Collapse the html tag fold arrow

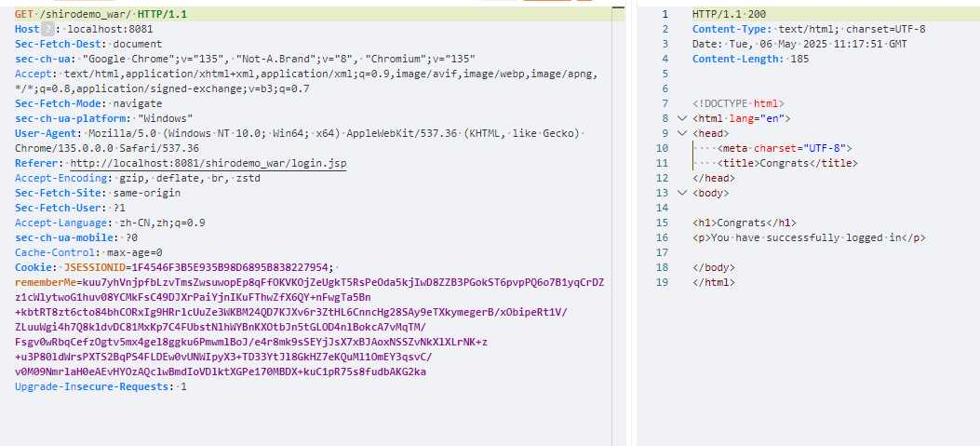(682, 119)
